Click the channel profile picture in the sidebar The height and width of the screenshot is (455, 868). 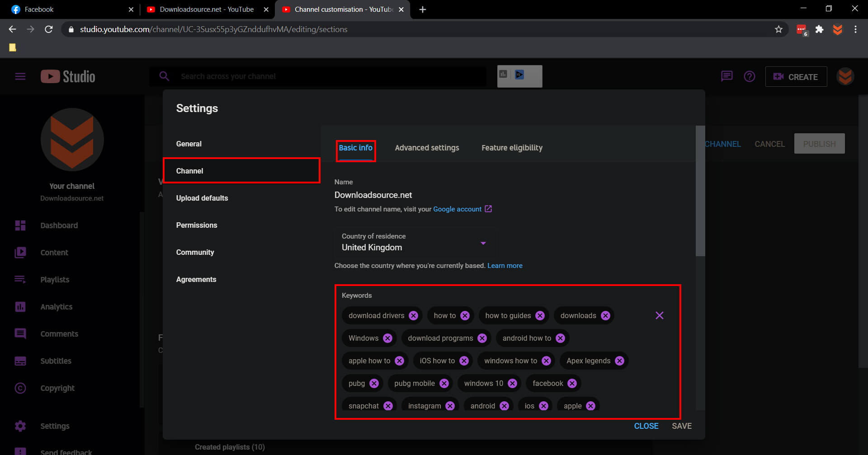point(72,140)
